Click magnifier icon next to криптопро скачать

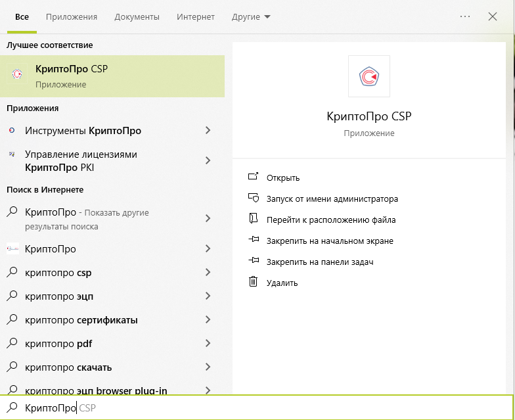tap(12, 367)
